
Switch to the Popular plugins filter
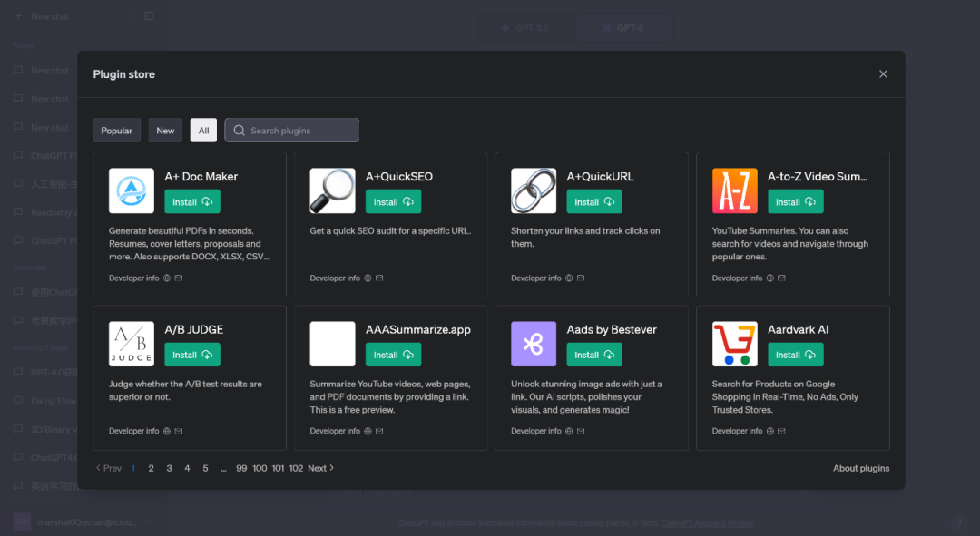click(116, 131)
